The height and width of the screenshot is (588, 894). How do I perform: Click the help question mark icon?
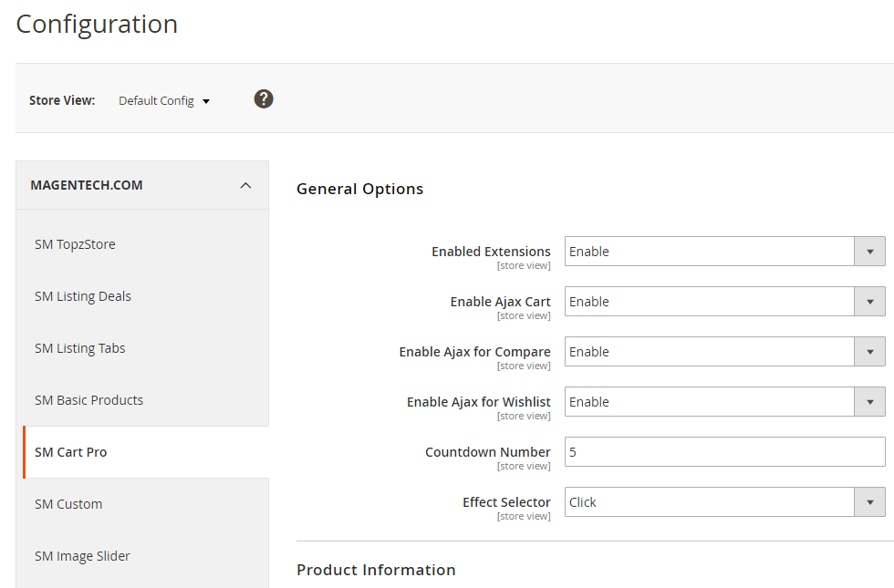pos(264,99)
